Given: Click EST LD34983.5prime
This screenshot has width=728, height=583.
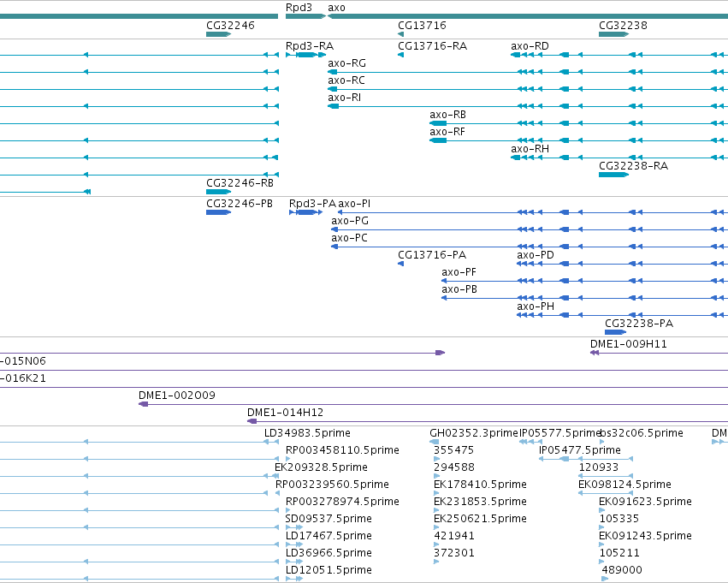Looking at the screenshot, I should tap(307, 433).
